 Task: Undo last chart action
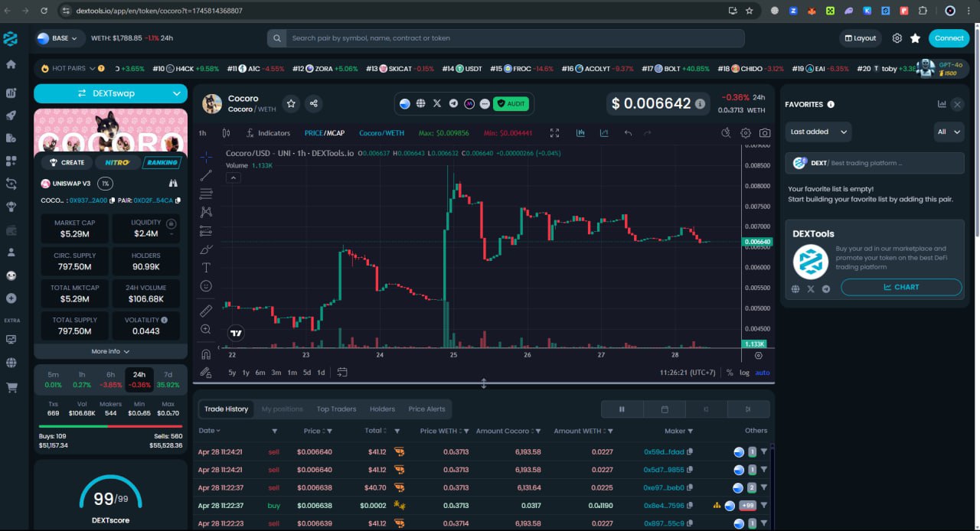pos(628,133)
